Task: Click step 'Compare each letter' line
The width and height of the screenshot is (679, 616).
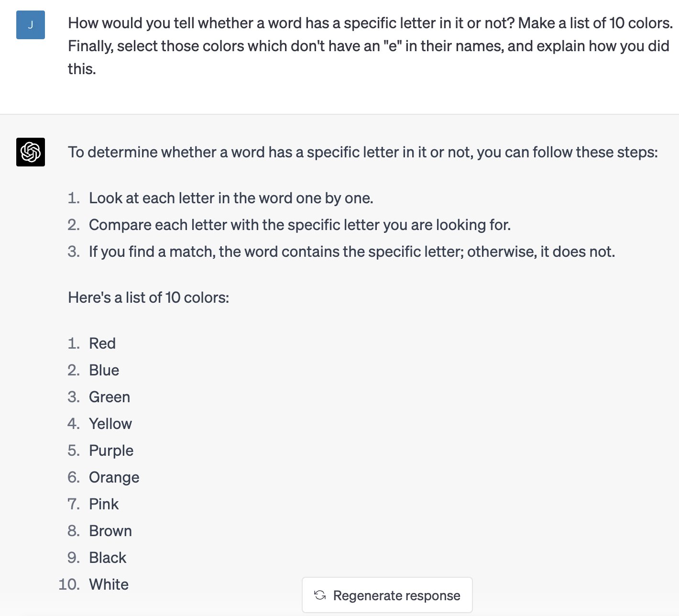Action: [300, 225]
